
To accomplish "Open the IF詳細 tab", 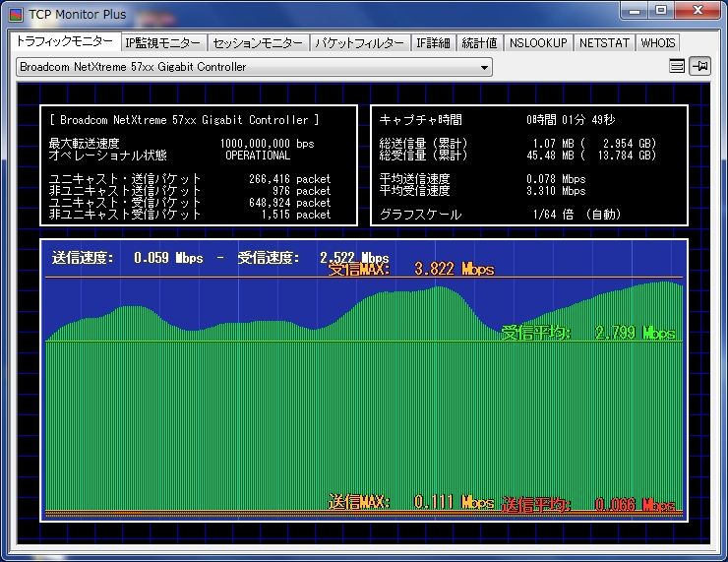I will click(x=433, y=43).
